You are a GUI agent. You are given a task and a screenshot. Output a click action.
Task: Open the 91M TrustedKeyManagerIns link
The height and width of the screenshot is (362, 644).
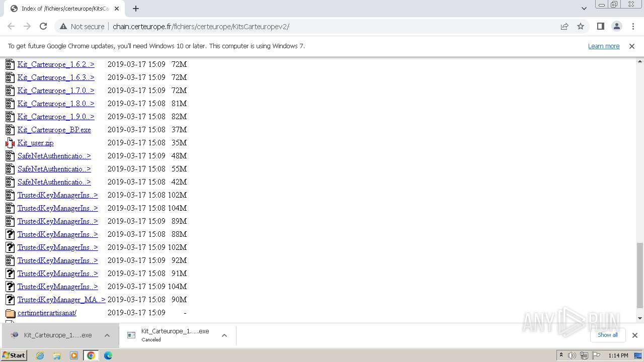58,274
